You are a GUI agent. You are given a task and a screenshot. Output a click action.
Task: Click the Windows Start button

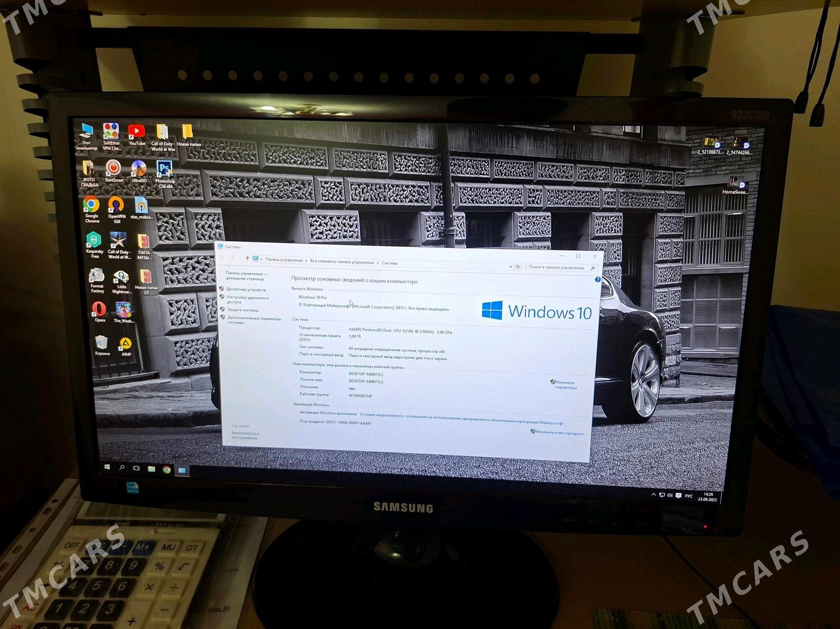[107, 467]
